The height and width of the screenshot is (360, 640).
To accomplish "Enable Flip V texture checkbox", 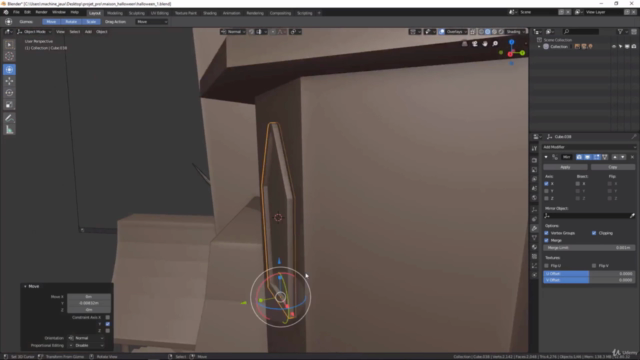I will coord(594,266).
